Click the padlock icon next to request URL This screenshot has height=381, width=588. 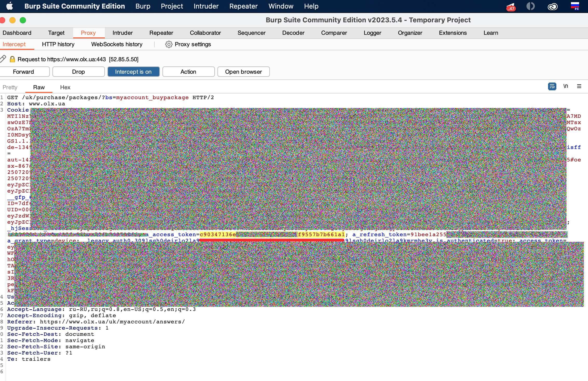pyautogui.click(x=12, y=59)
